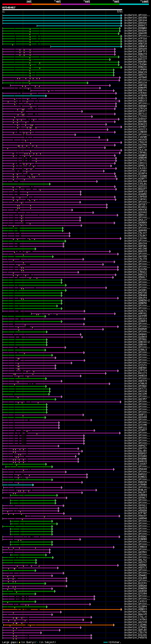The image size is (151, 644).
Task: Click the UniRef100_Q9C658 hit label
Action: 135,18
